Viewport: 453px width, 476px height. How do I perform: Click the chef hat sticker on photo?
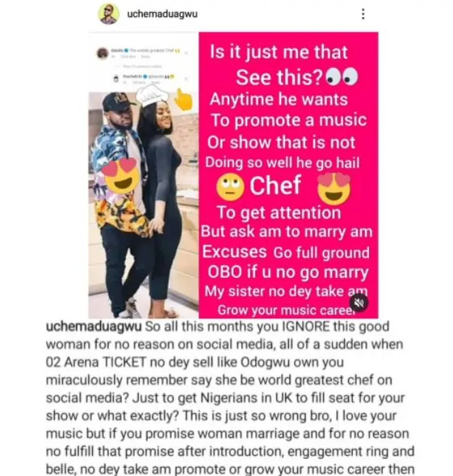(x=152, y=95)
